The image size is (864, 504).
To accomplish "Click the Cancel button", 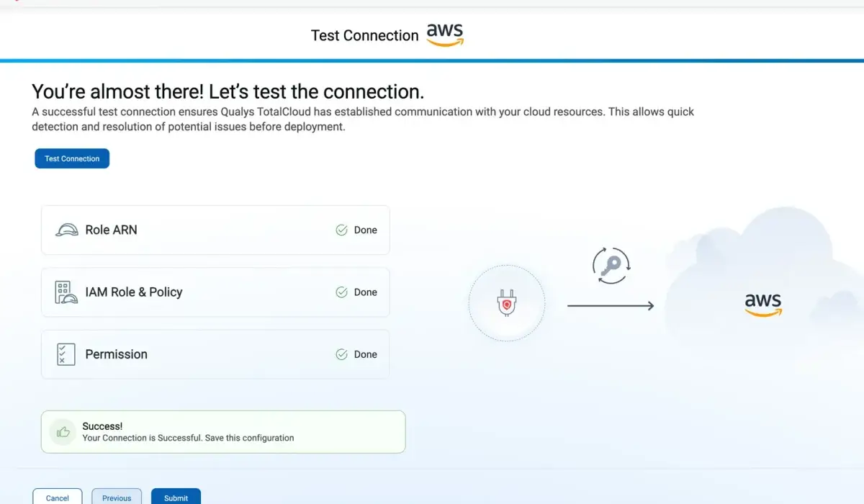I will click(58, 497).
